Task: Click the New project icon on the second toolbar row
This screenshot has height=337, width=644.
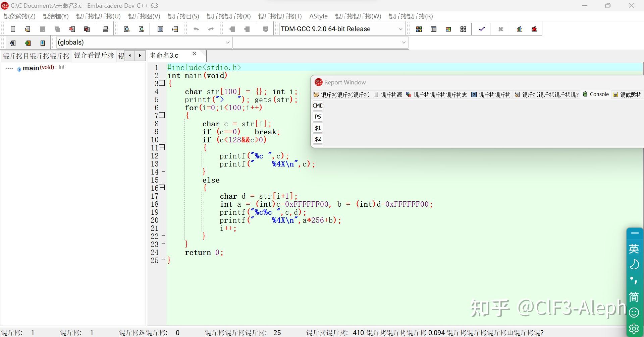Action: (x=13, y=43)
